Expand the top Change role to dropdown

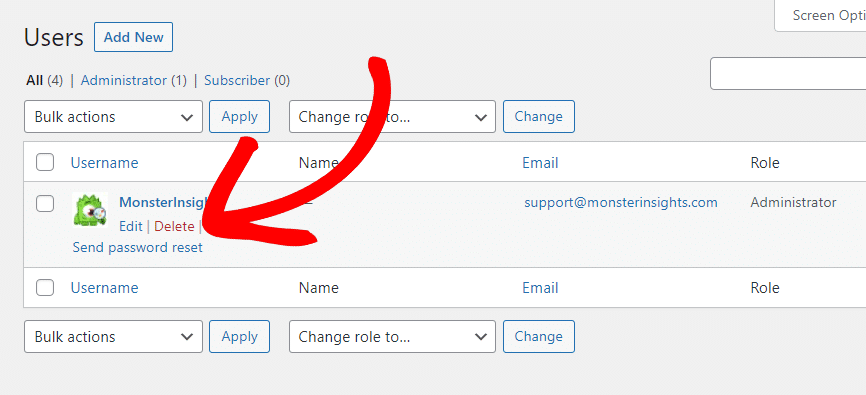pyautogui.click(x=392, y=117)
